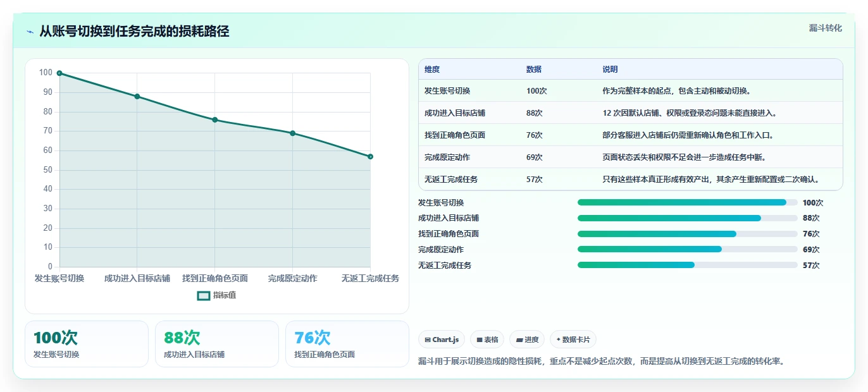Click the page title 从账号切换到任务完成的损耗路径

pos(134,32)
